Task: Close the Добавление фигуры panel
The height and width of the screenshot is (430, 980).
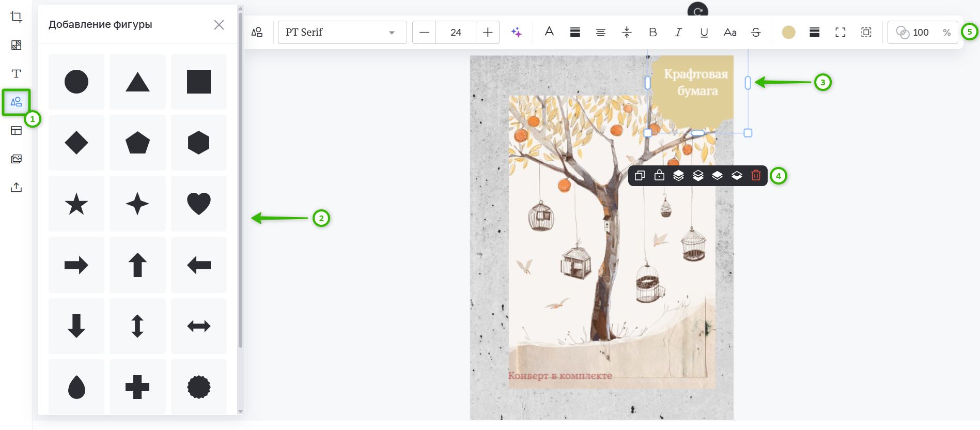Action: [x=219, y=25]
